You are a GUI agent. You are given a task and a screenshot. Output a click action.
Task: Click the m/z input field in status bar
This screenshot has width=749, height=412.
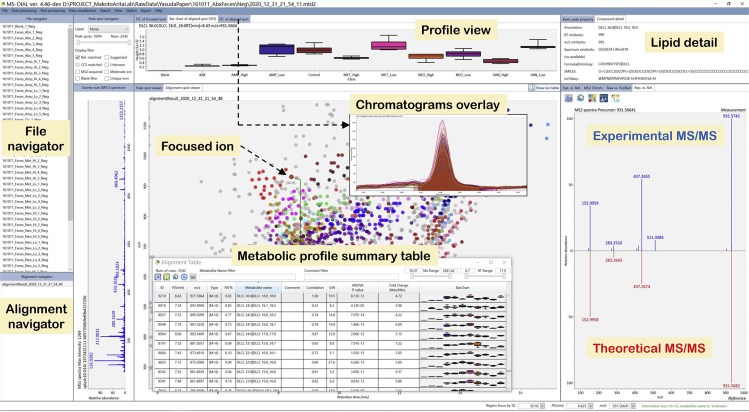621,406
